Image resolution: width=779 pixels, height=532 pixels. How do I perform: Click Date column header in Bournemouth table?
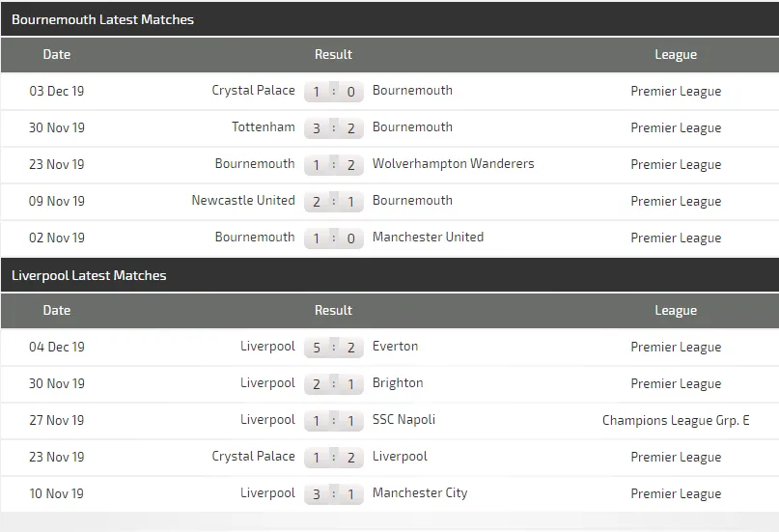(57, 54)
